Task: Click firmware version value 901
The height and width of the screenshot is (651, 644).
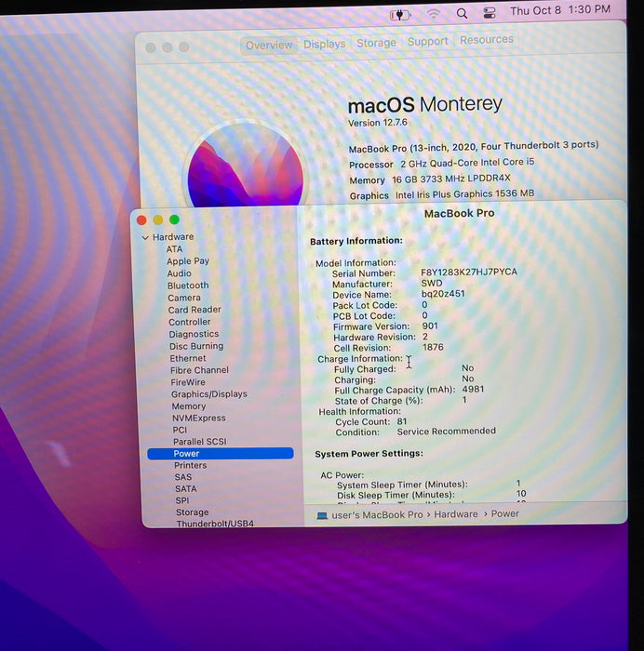Action: click(x=430, y=325)
